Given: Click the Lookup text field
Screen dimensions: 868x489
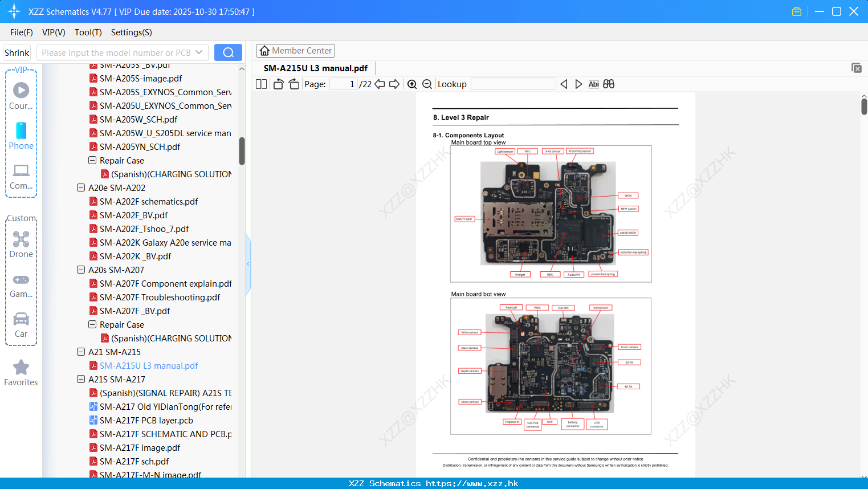Looking at the screenshot, I should (x=514, y=84).
